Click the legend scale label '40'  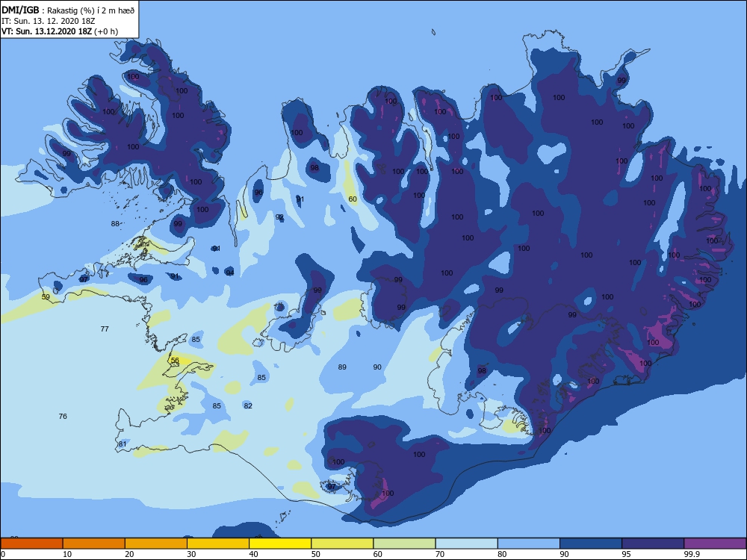point(253,554)
